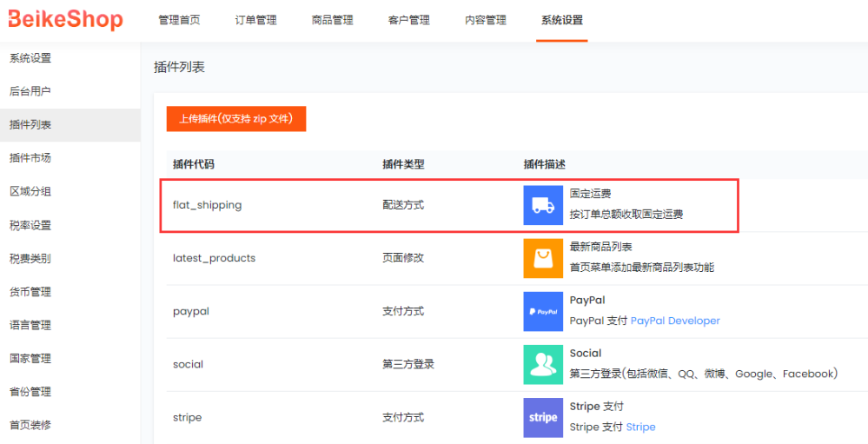
Task: Click the stripe plugin code cell
Action: [x=187, y=418]
